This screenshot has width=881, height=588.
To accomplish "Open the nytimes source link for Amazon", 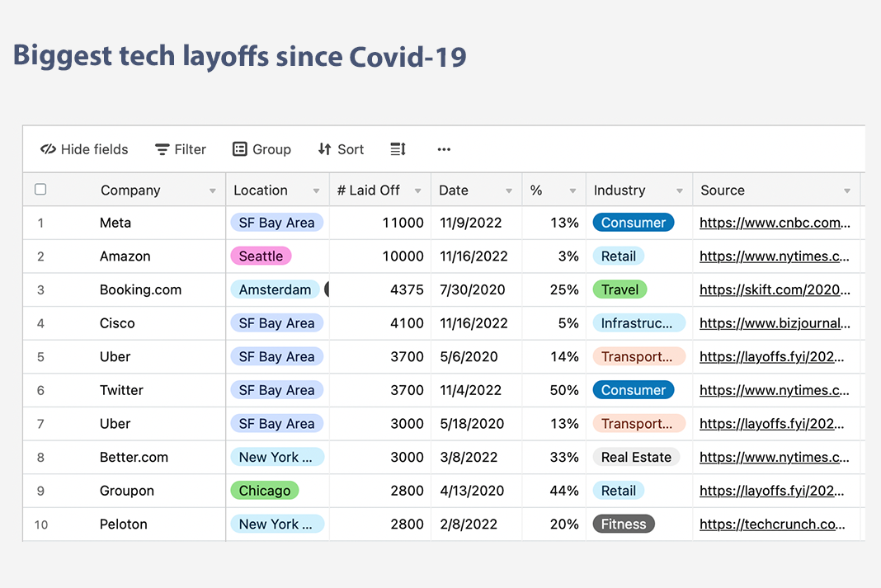I will tap(775, 256).
